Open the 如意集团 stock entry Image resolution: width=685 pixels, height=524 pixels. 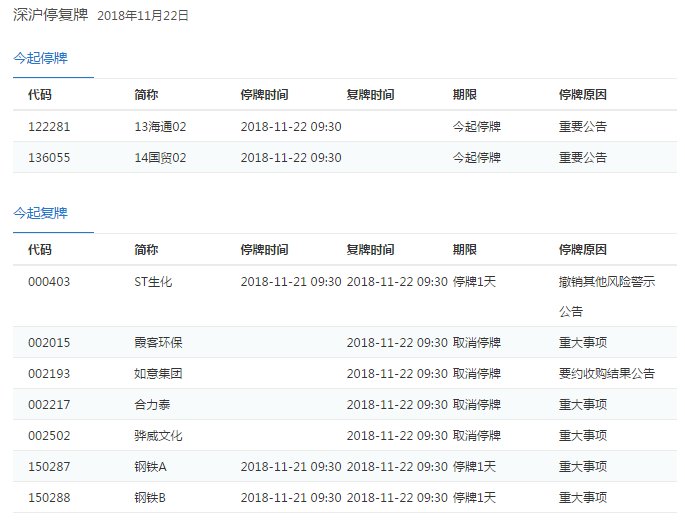point(158,374)
